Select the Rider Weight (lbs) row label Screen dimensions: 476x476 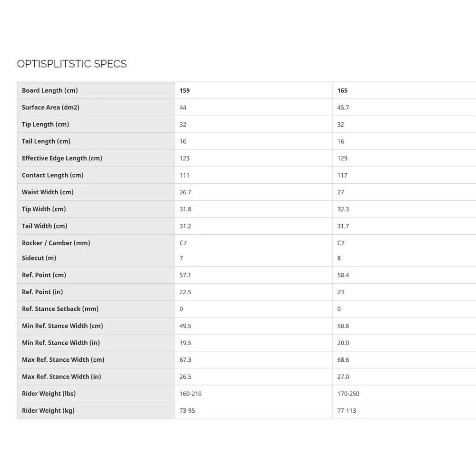pos(49,394)
